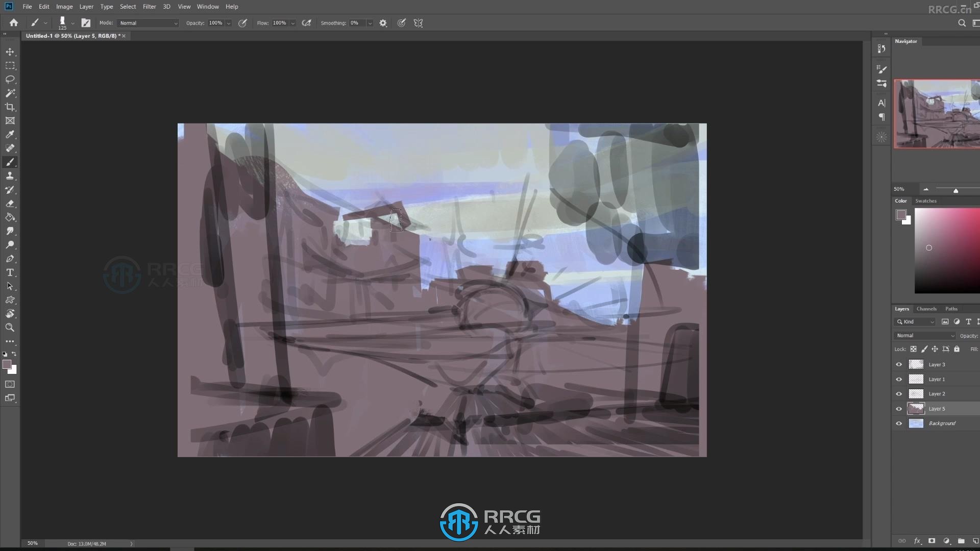Select the Custom Shape tool
This screenshot has width=980, height=551.
10,300
